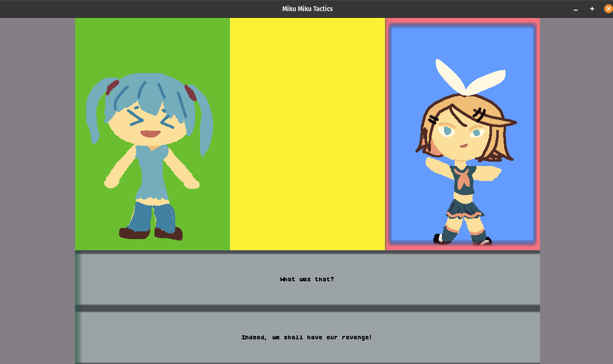Minimize the Miku Miku Tactics window
The width and height of the screenshot is (613, 364).
(x=576, y=9)
